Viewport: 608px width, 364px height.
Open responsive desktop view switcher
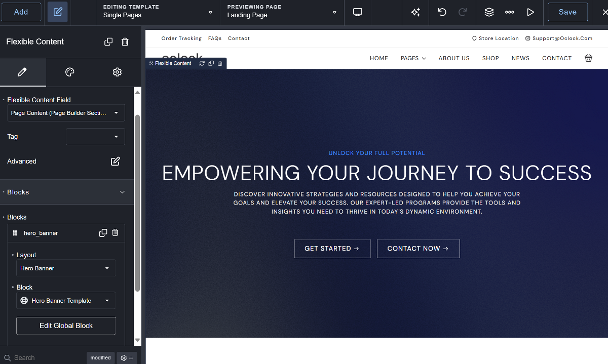[358, 12]
